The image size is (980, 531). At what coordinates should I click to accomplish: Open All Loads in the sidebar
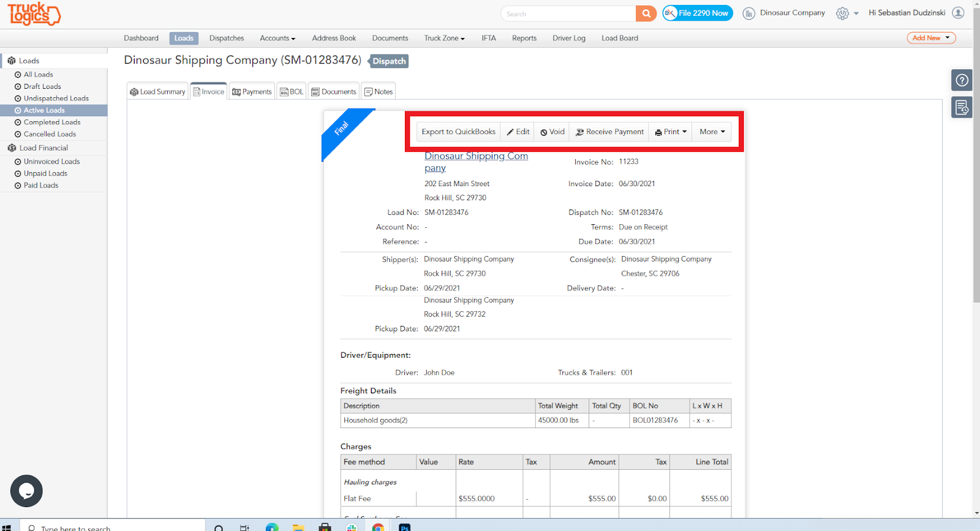(39, 74)
